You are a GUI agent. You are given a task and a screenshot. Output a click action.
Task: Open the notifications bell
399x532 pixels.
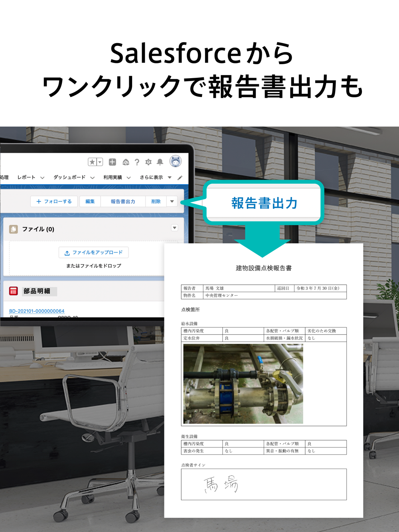point(160,162)
